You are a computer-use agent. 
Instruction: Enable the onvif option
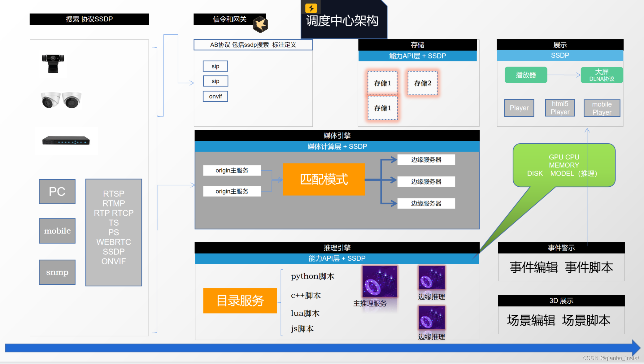(215, 96)
